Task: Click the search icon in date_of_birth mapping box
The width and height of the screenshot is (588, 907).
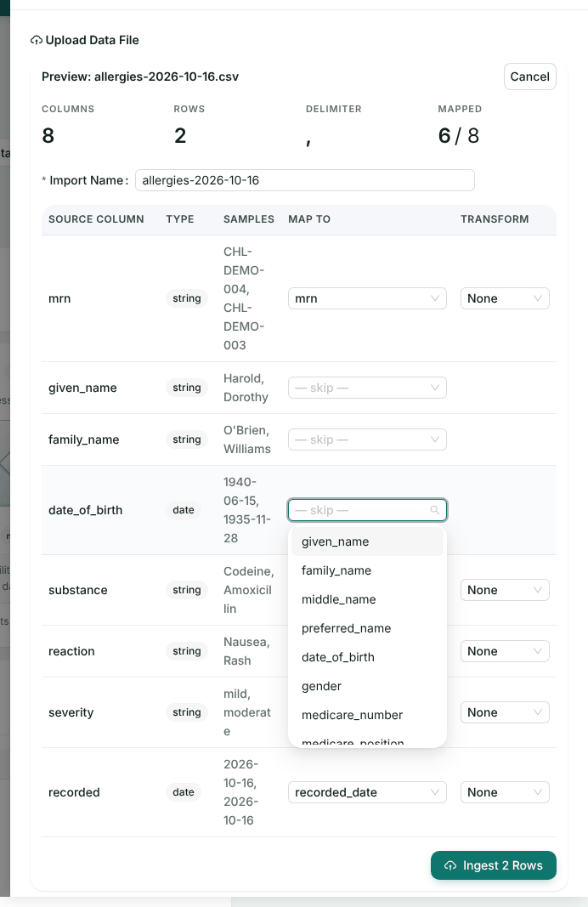Action: pyautogui.click(x=435, y=510)
